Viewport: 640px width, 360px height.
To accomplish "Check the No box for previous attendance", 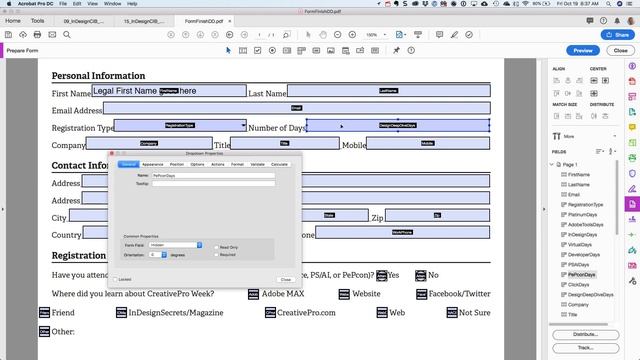I will point(420,276).
